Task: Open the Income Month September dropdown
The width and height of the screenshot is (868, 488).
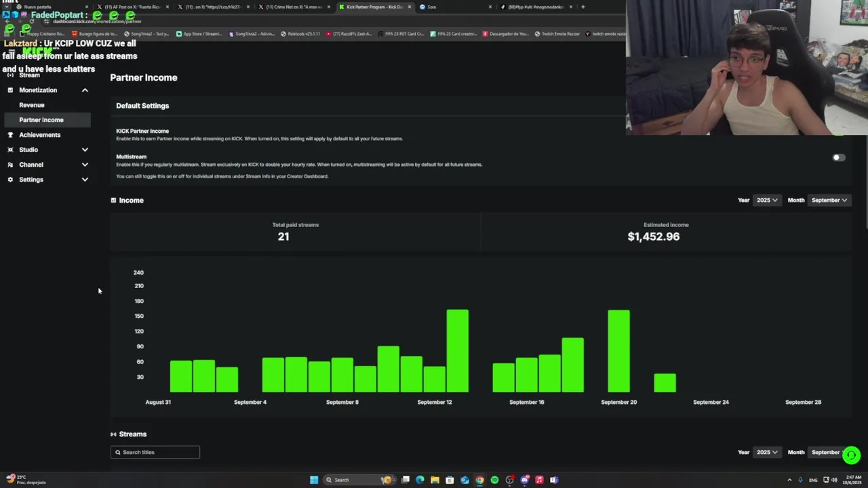Action: [x=829, y=200]
